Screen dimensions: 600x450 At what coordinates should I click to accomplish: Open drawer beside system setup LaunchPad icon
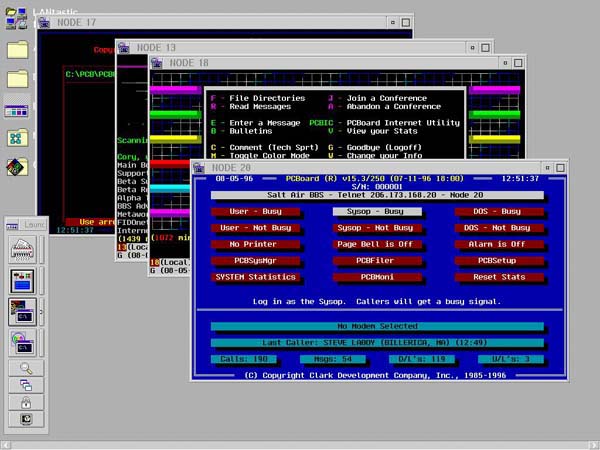(41, 281)
